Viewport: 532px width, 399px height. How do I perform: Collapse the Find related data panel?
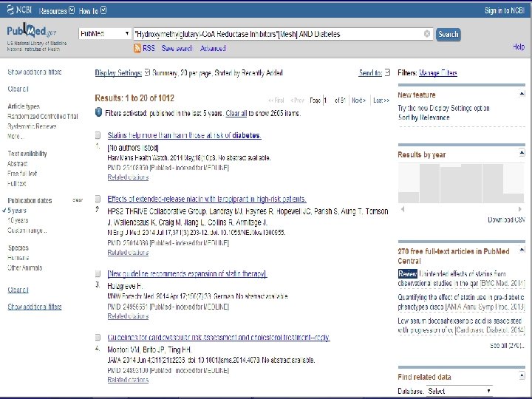(522, 375)
